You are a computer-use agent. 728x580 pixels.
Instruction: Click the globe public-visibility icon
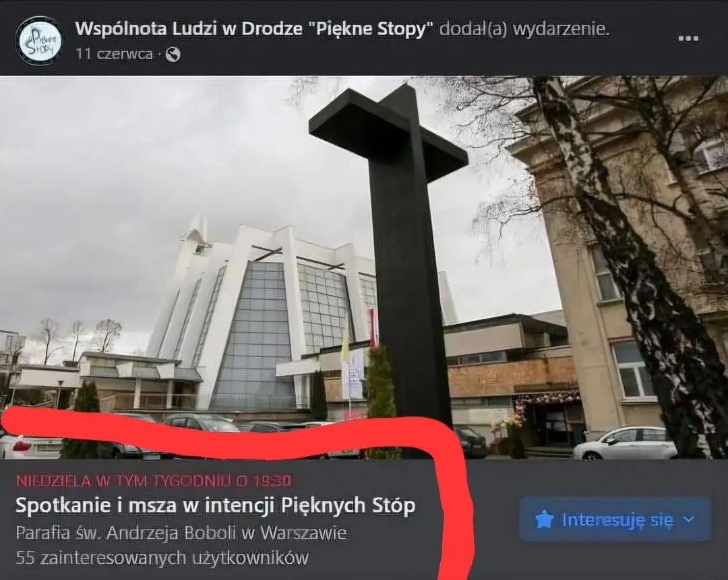(173, 55)
